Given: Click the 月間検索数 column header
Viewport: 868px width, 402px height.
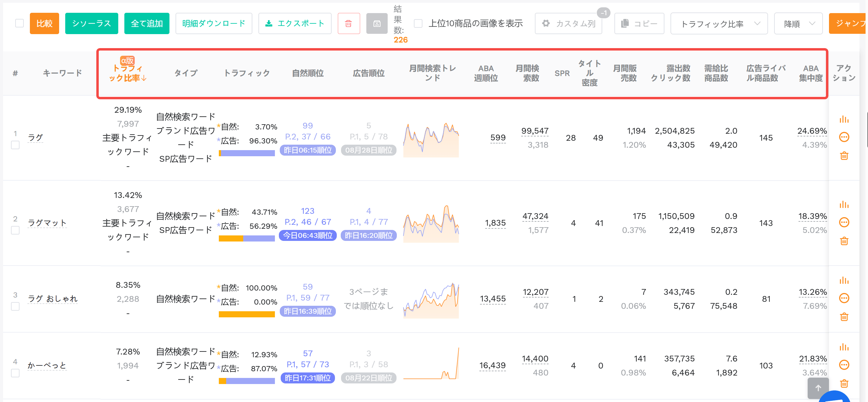Looking at the screenshot, I should pyautogui.click(x=527, y=73).
